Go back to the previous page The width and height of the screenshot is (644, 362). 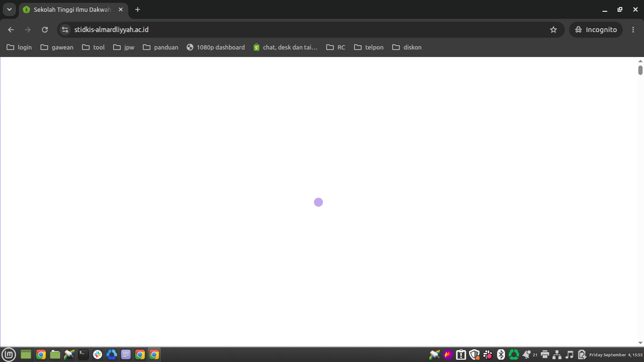point(11,30)
